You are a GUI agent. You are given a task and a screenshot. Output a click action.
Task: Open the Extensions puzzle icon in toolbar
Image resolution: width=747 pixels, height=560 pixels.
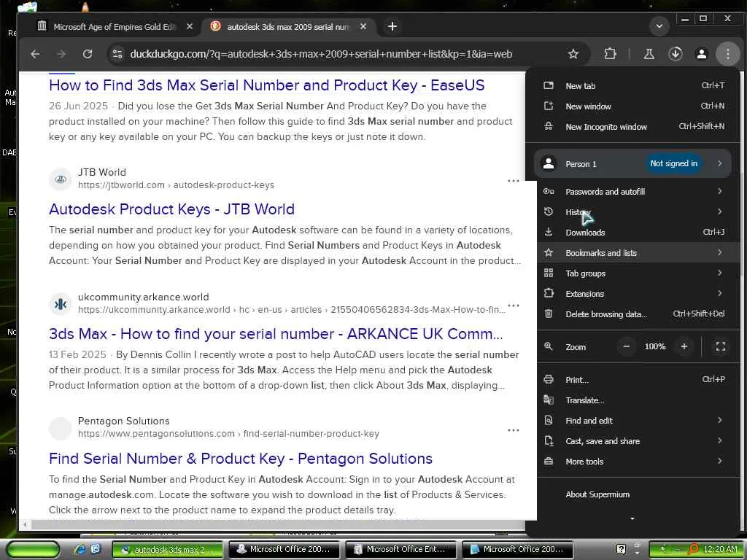click(x=611, y=54)
